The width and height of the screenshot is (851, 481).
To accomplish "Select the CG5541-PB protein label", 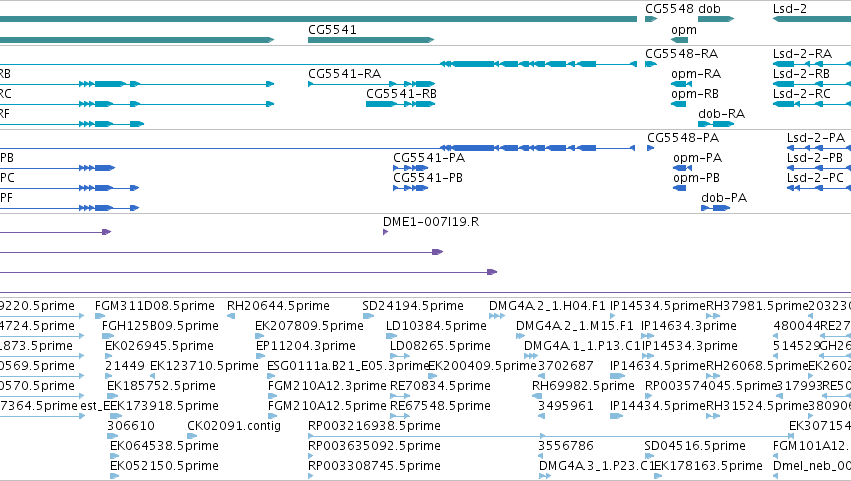I will click(x=428, y=178).
